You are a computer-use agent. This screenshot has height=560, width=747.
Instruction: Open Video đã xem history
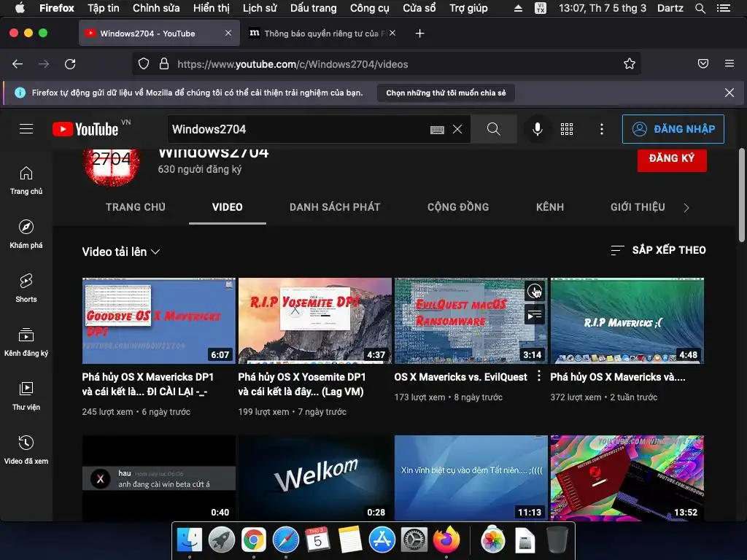coord(26,450)
